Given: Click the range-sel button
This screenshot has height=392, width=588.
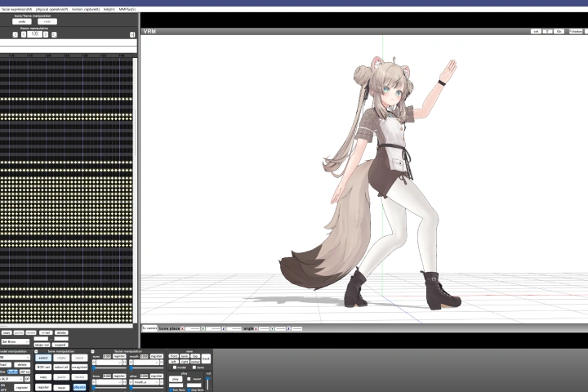Looking at the screenshot, I should tap(42, 345).
